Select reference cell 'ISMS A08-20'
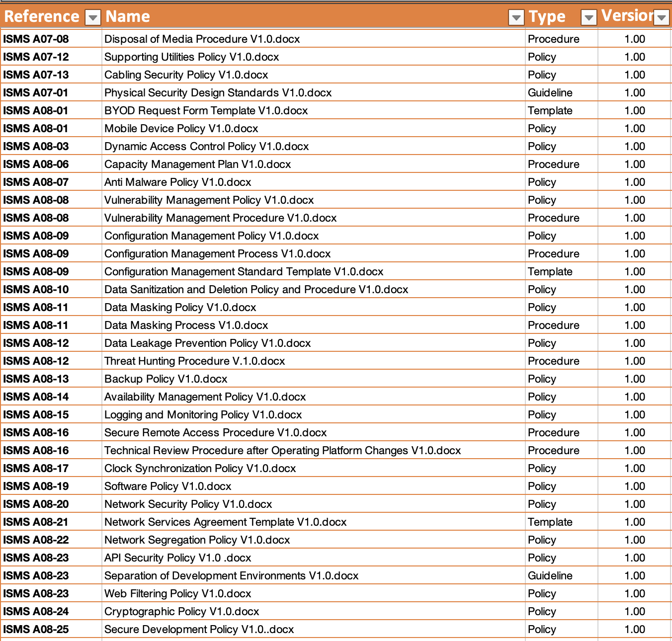The image size is (672, 641). [x=51, y=504]
